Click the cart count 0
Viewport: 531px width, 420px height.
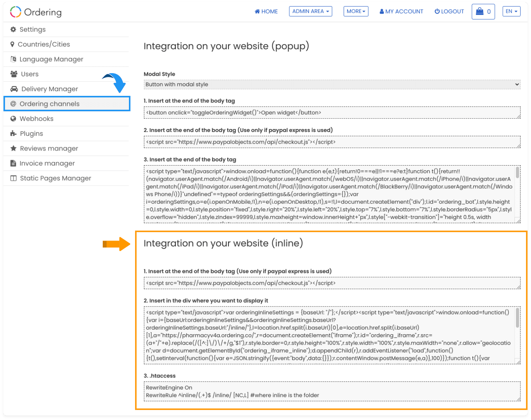(489, 12)
